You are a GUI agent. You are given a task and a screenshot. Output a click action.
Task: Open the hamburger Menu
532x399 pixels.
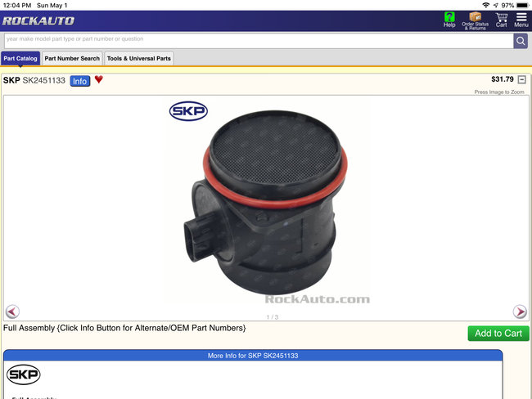(x=521, y=20)
